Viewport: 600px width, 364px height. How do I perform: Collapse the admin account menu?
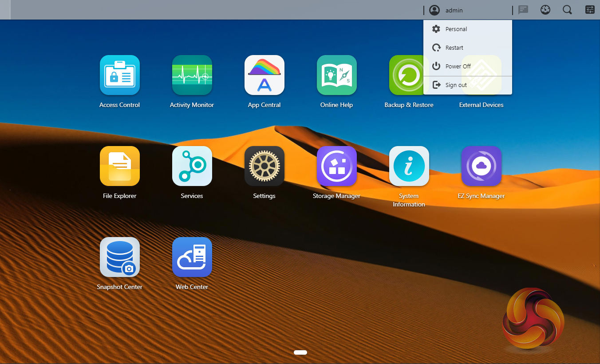[x=468, y=10]
